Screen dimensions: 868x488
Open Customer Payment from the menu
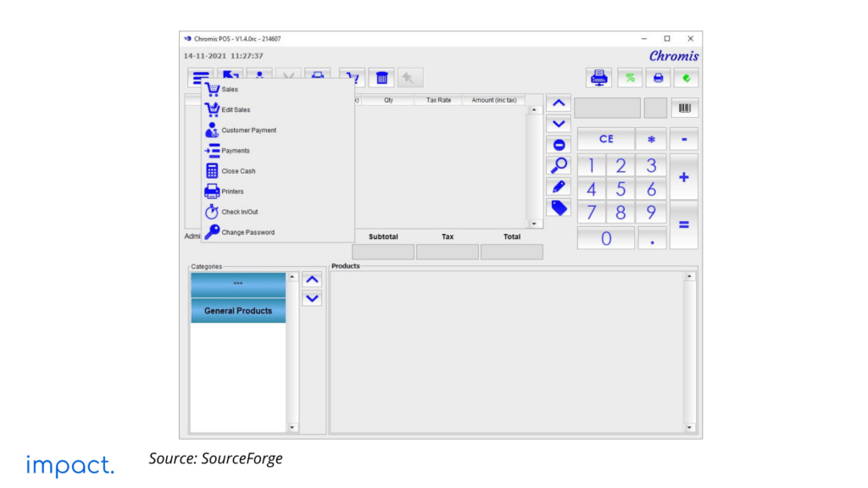pos(248,130)
